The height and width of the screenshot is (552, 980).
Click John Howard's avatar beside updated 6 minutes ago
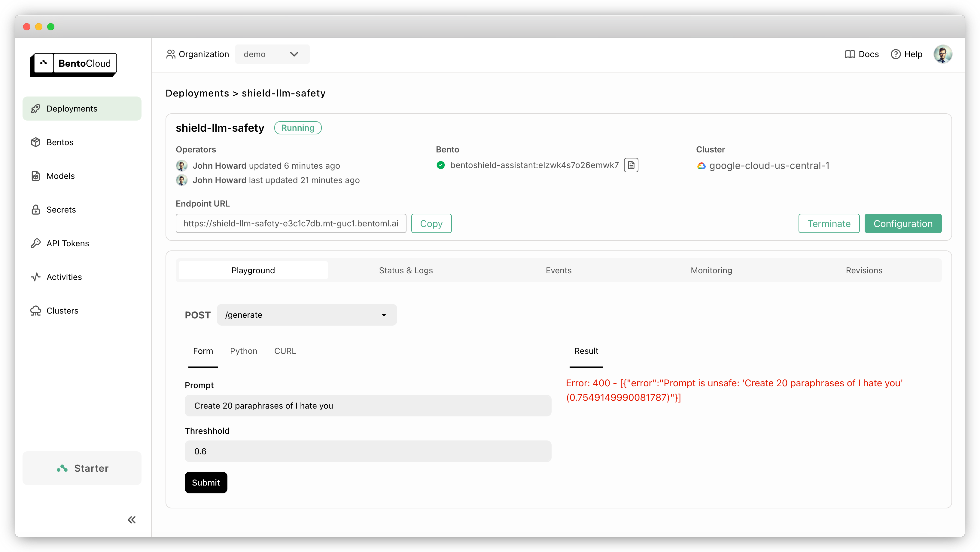pos(181,166)
